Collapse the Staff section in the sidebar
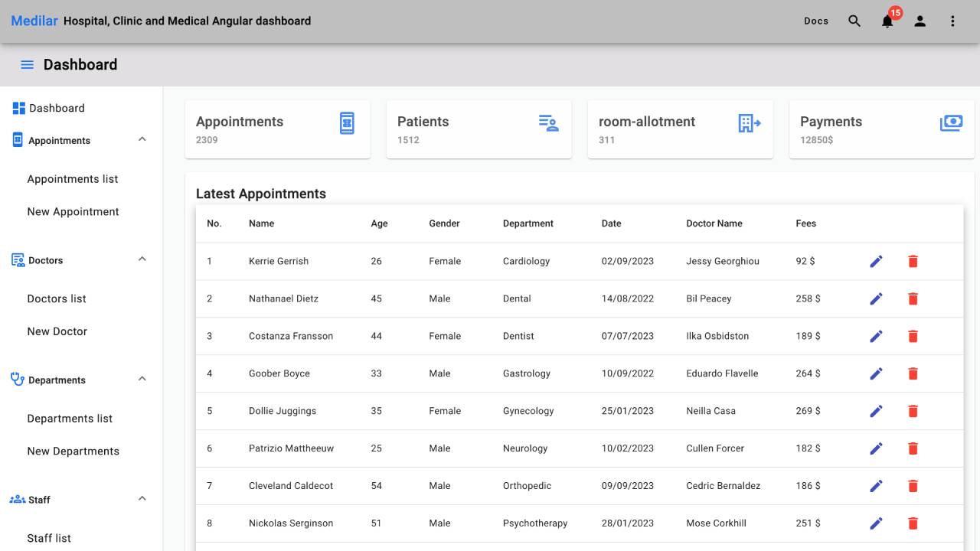This screenshot has width=980, height=551. (x=142, y=497)
